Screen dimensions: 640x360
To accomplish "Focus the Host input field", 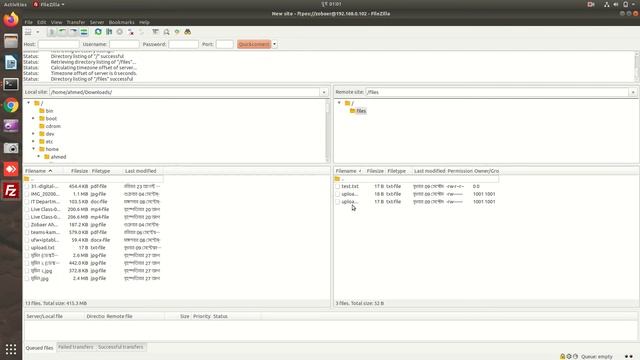I will pyautogui.click(x=58, y=44).
